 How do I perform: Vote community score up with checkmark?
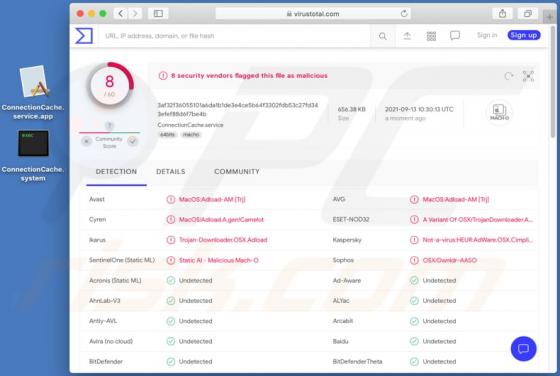click(x=132, y=141)
